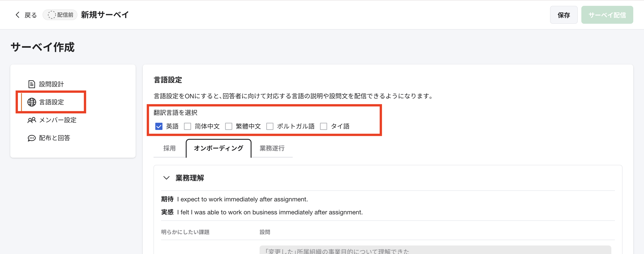
Task: Check the タイ語 language option
Action: [x=324, y=126]
